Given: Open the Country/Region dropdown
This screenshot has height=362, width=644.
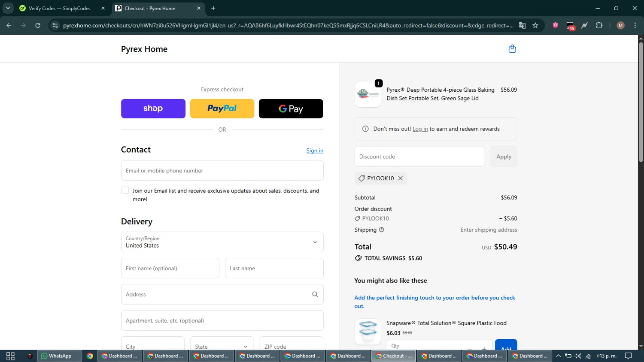Looking at the screenshot, I should [x=222, y=242].
